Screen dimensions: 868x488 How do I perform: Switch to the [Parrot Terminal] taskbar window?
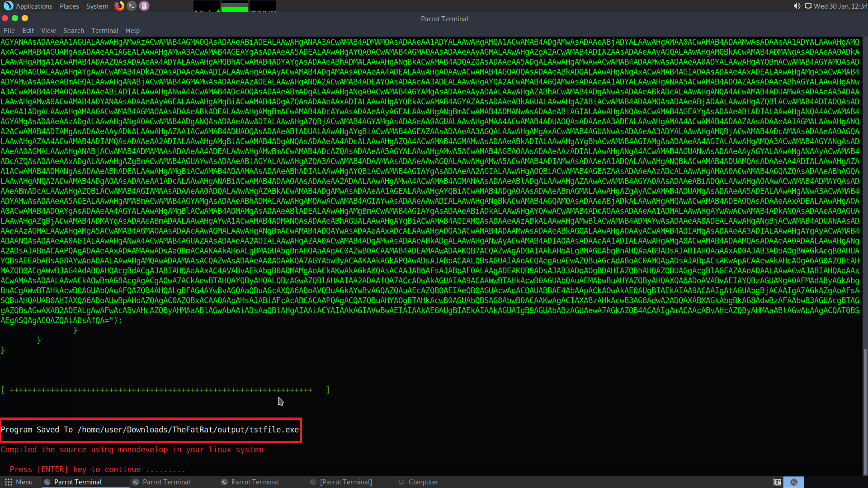coord(346,482)
